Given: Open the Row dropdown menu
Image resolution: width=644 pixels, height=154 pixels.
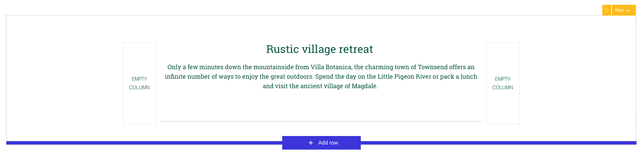Looking at the screenshot, I should pyautogui.click(x=624, y=10).
